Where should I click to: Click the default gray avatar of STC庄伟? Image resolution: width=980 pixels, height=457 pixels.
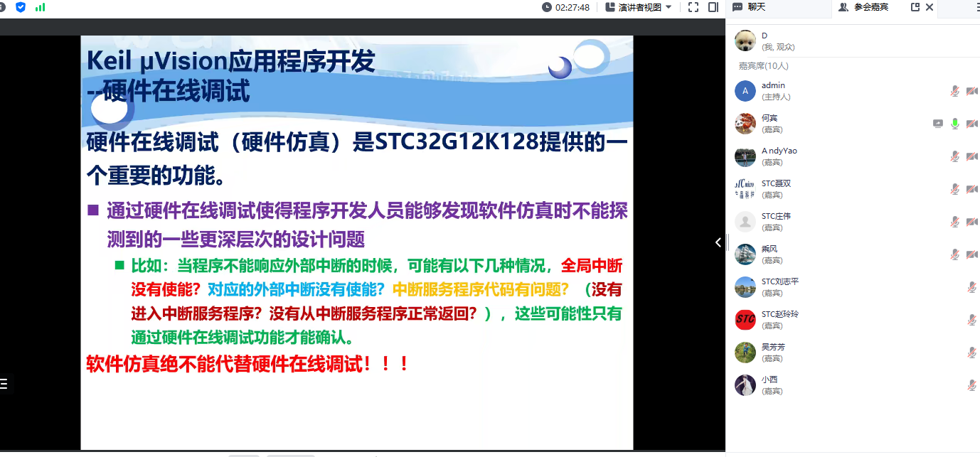coord(745,222)
